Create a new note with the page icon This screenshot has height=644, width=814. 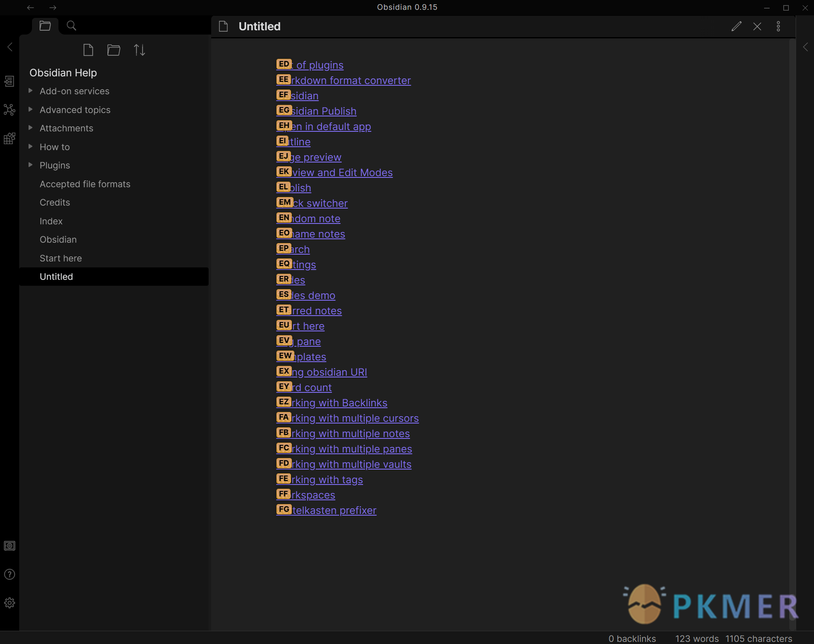point(88,50)
